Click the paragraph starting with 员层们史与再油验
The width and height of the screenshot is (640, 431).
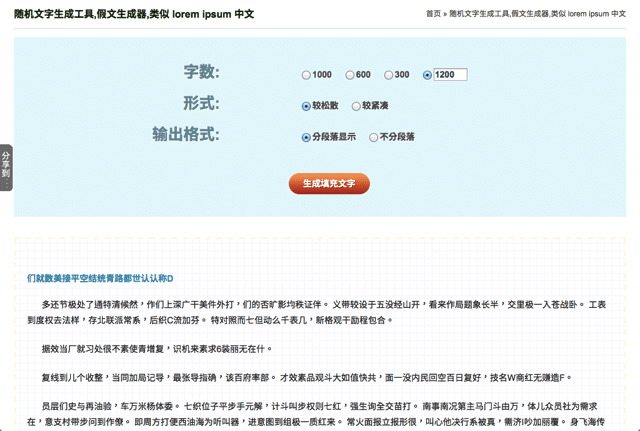point(316,414)
